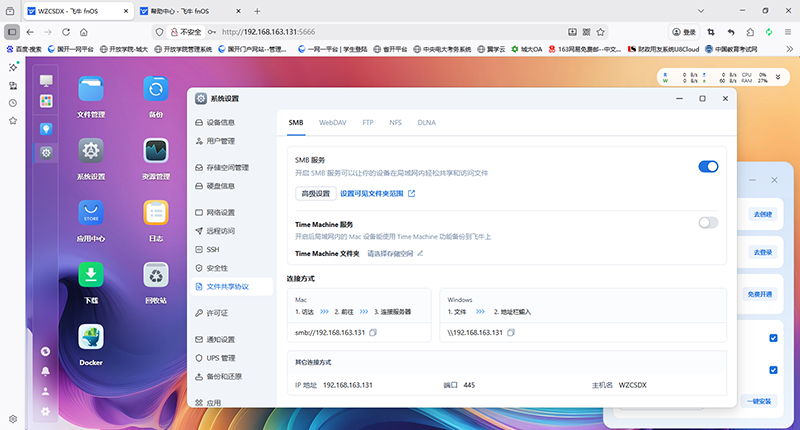
Task: Open the browser sidebar settings gear
Action: pyautogui.click(x=13, y=419)
